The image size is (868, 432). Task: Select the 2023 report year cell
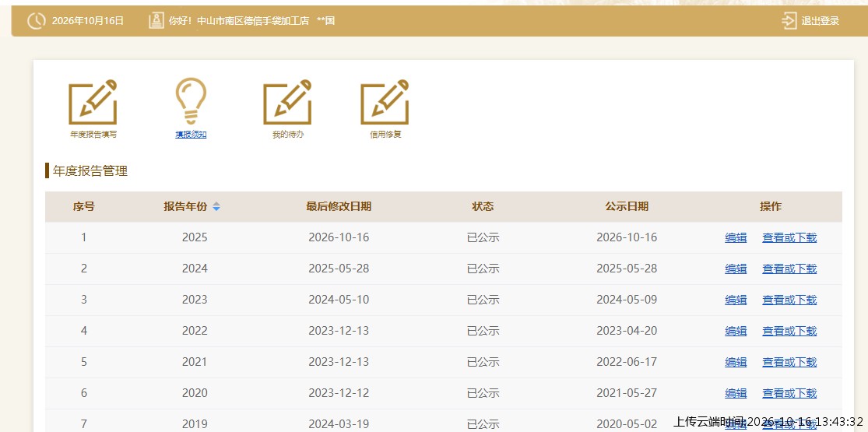[x=195, y=300]
